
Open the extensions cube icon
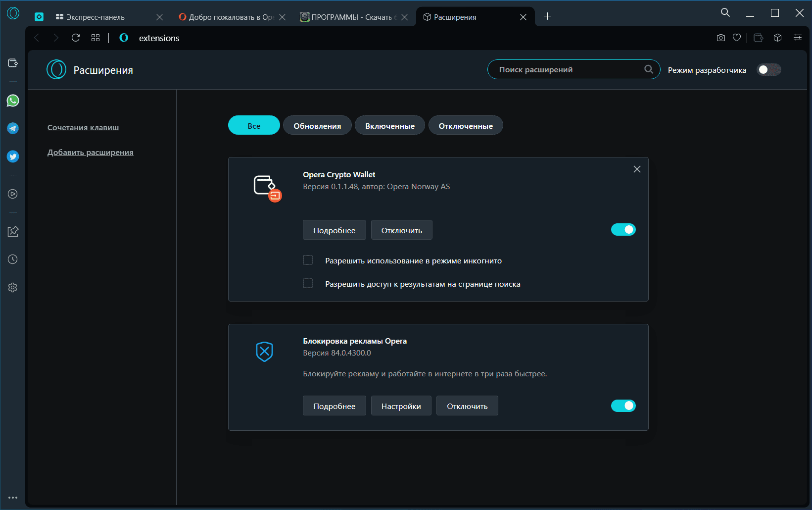coord(777,38)
